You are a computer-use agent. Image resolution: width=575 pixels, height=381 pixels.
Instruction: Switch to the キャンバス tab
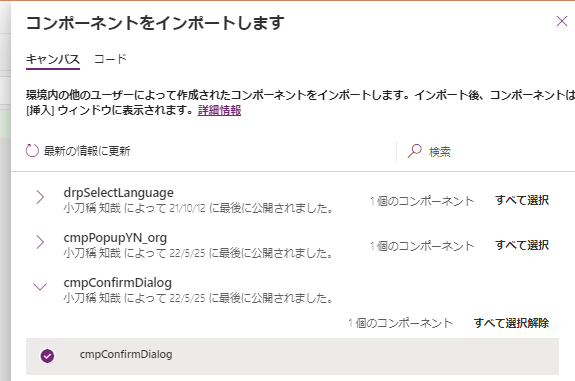coord(53,59)
